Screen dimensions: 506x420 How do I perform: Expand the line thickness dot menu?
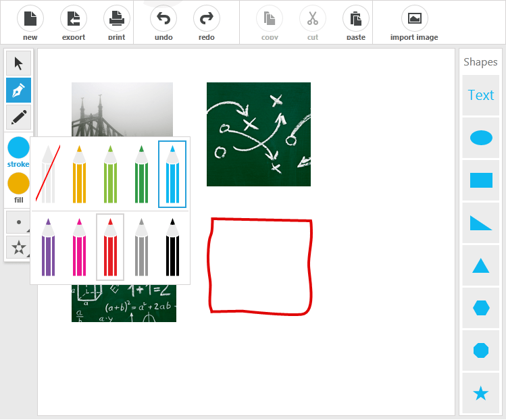[19, 222]
